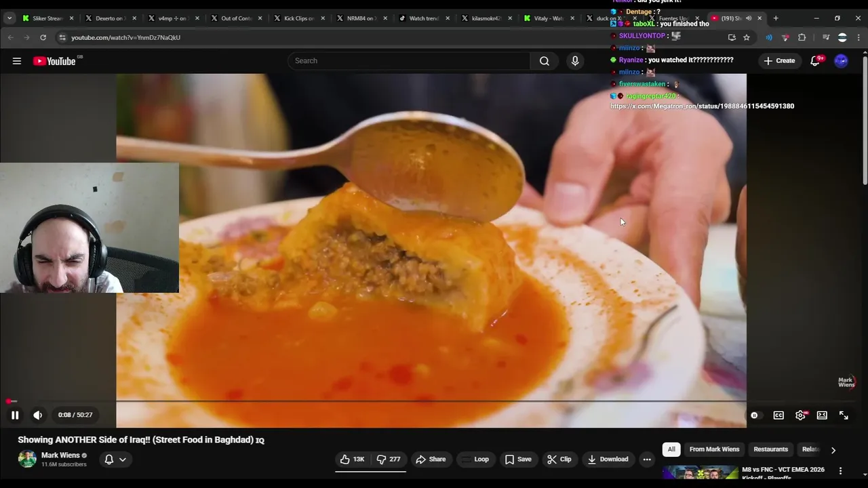Switch to NRM84 on X tab

[361, 18]
